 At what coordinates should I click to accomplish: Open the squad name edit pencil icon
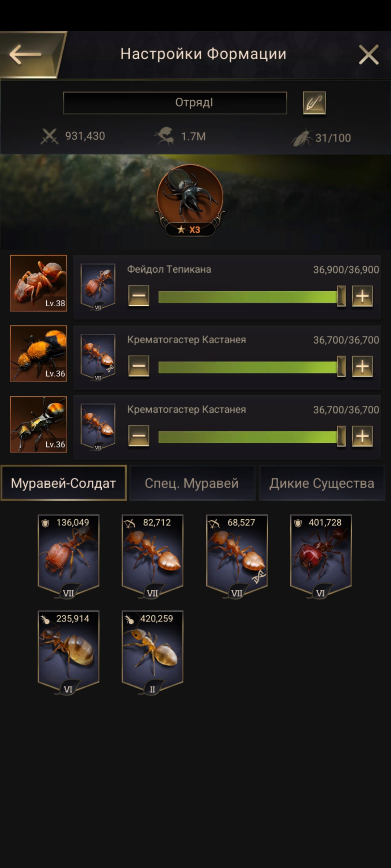pos(314,103)
